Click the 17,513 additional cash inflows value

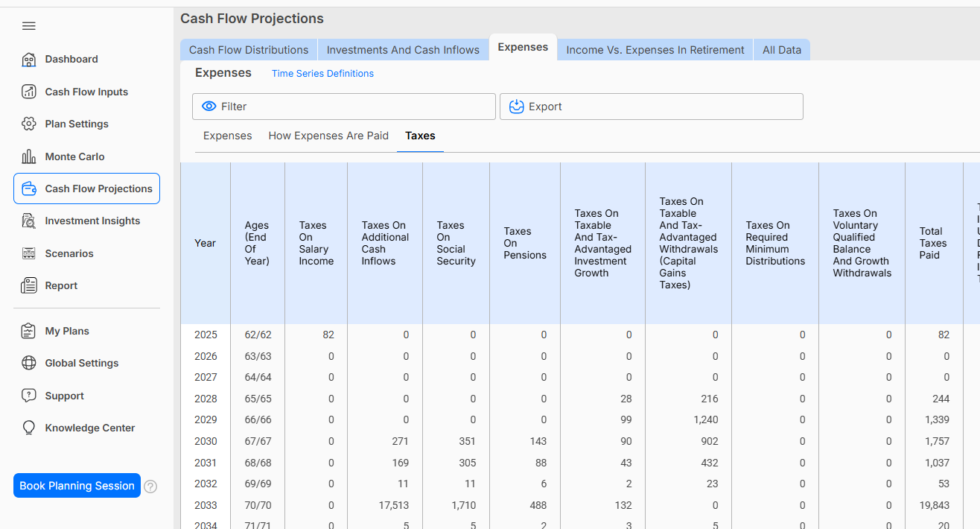point(393,505)
